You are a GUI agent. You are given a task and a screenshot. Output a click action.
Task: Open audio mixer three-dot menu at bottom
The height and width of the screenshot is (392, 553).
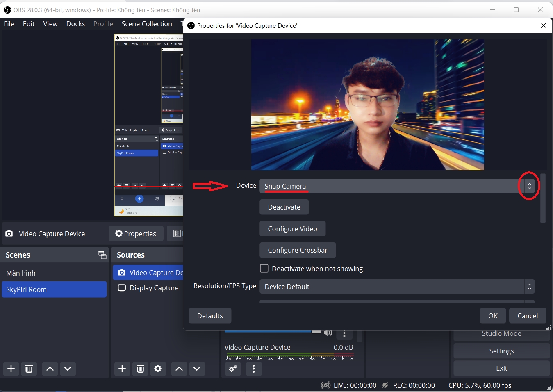(254, 369)
